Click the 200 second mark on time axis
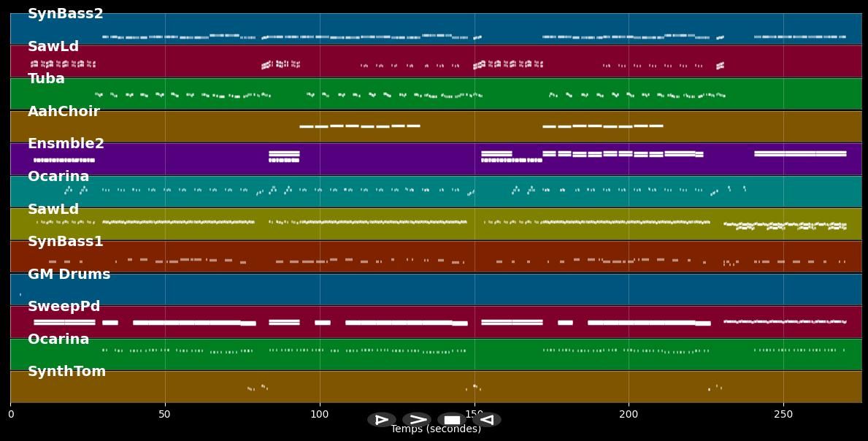 tap(629, 415)
